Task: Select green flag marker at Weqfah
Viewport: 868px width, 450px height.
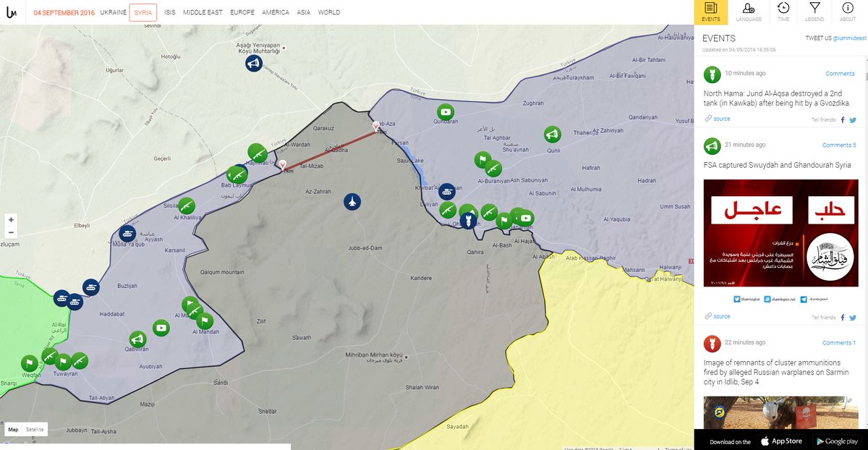Action: pyautogui.click(x=29, y=362)
